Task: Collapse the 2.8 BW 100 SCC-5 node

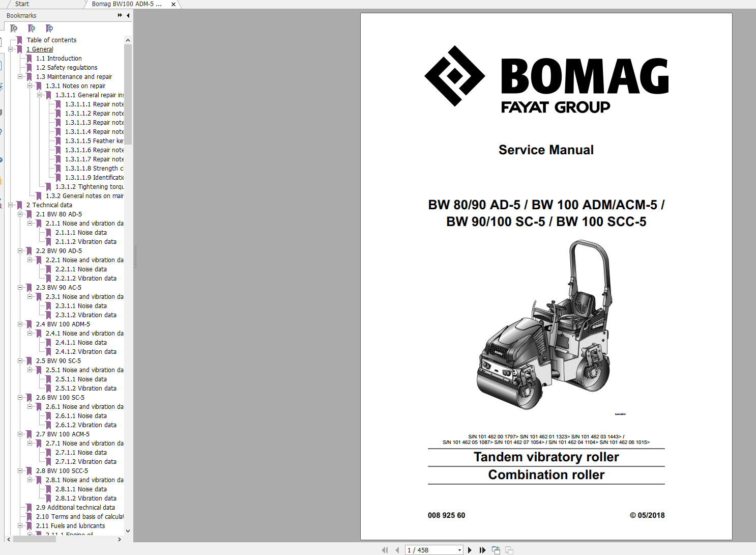Action: (x=20, y=471)
